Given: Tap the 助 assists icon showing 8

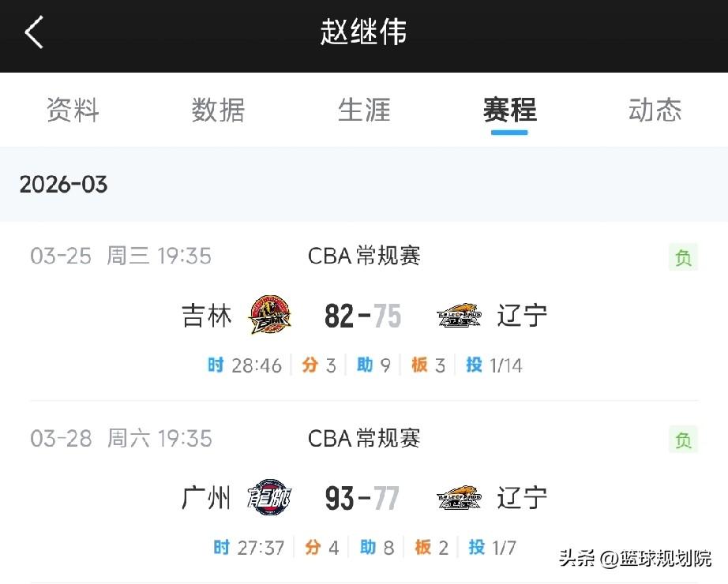Looking at the screenshot, I should 368,547.
